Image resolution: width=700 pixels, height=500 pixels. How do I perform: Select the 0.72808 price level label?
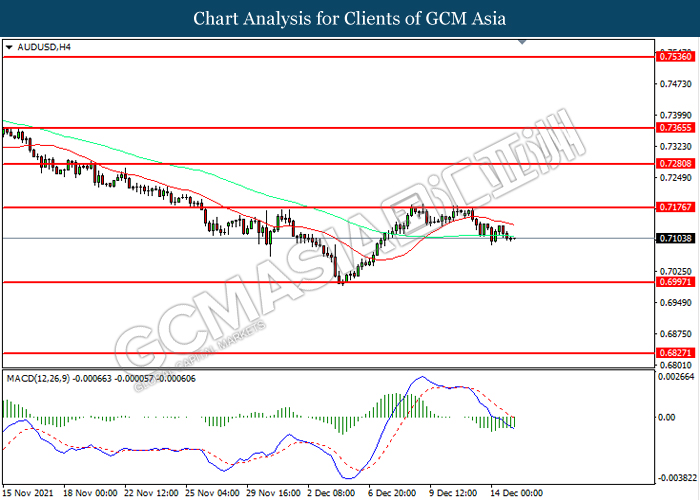point(675,164)
